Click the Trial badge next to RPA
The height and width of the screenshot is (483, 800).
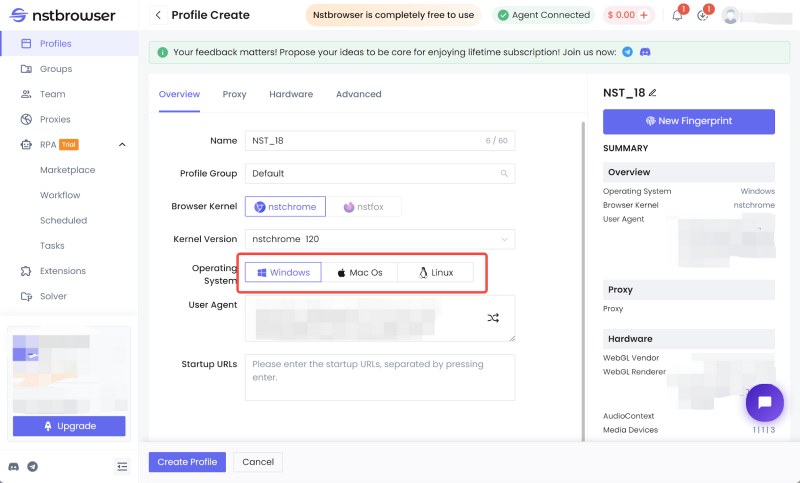coord(69,145)
